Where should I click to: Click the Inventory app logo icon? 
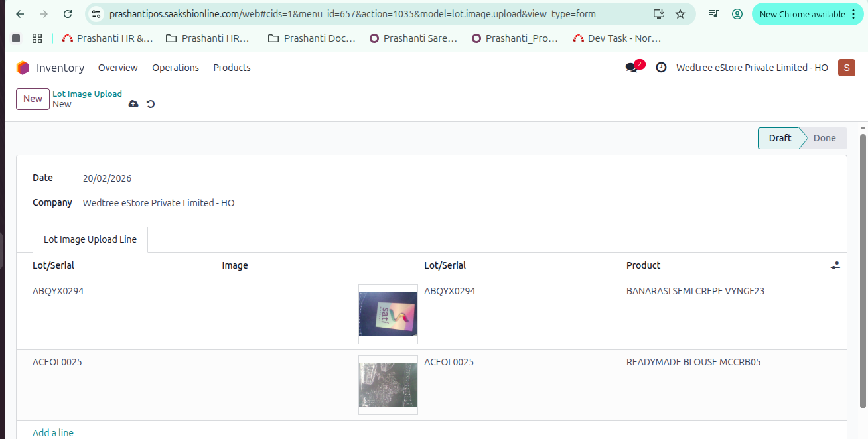point(23,68)
